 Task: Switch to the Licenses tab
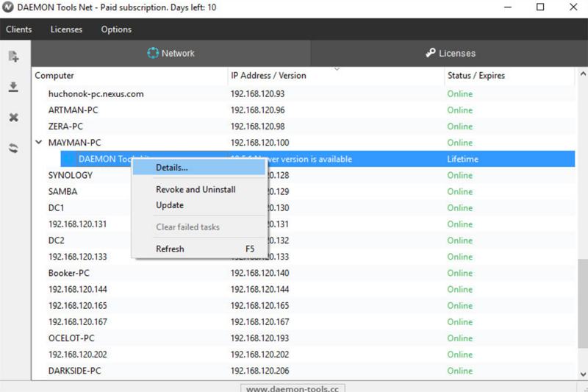(x=450, y=53)
